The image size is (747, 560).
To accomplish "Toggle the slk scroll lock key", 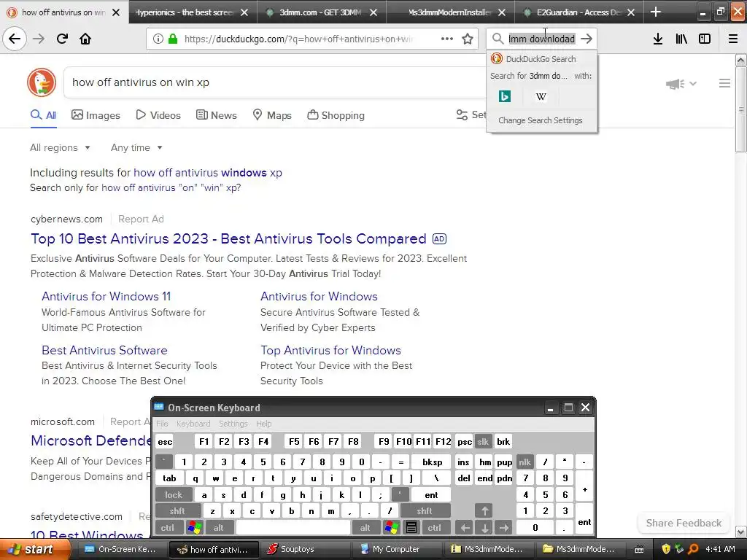I will [x=483, y=441].
